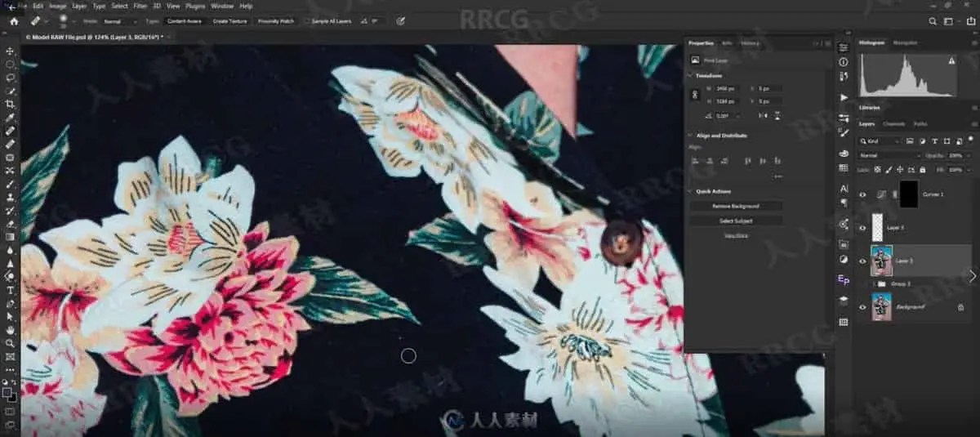Click the Curves 1 layer mask thumbnail
Viewport: 980px width, 437px height.
pyautogui.click(x=909, y=194)
